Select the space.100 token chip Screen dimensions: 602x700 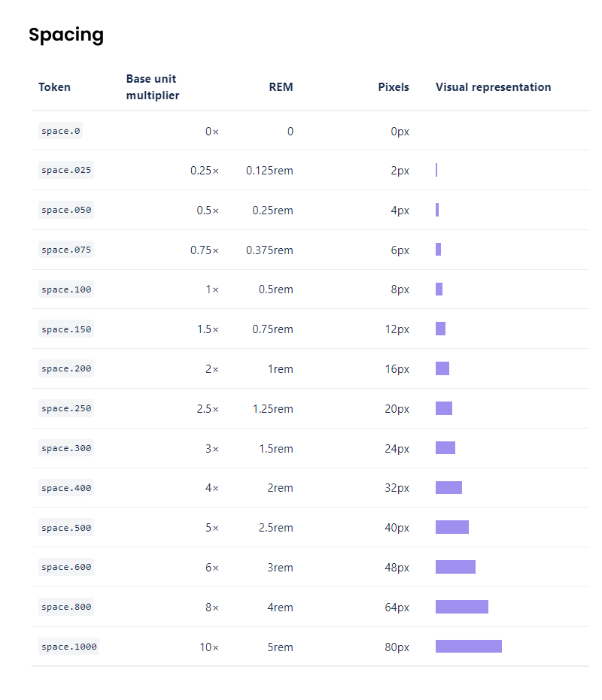click(66, 289)
